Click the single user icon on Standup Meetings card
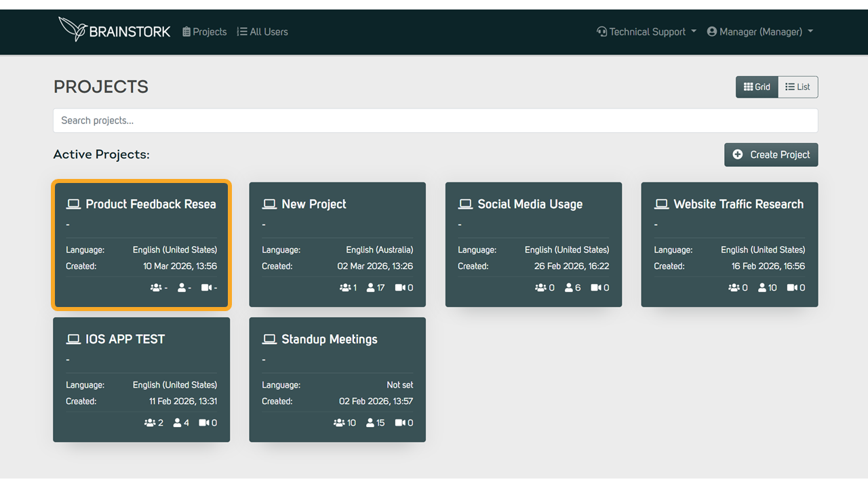The width and height of the screenshot is (868, 488). tap(370, 423)
